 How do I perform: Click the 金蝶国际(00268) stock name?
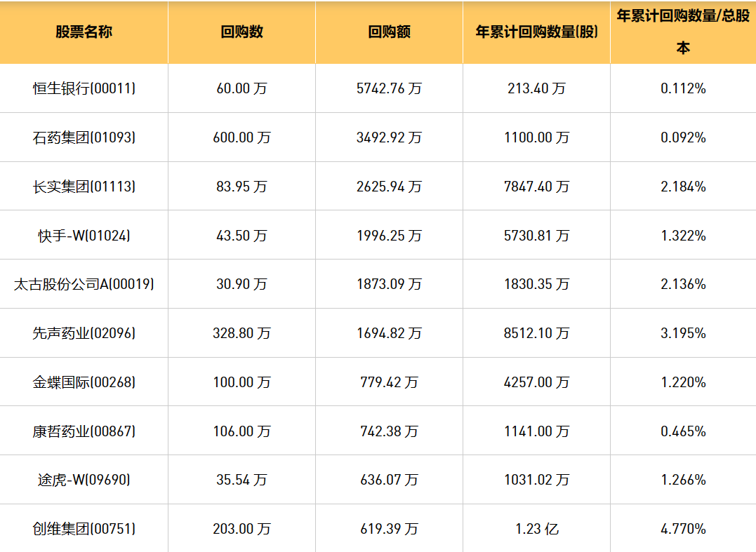[84, 382]
